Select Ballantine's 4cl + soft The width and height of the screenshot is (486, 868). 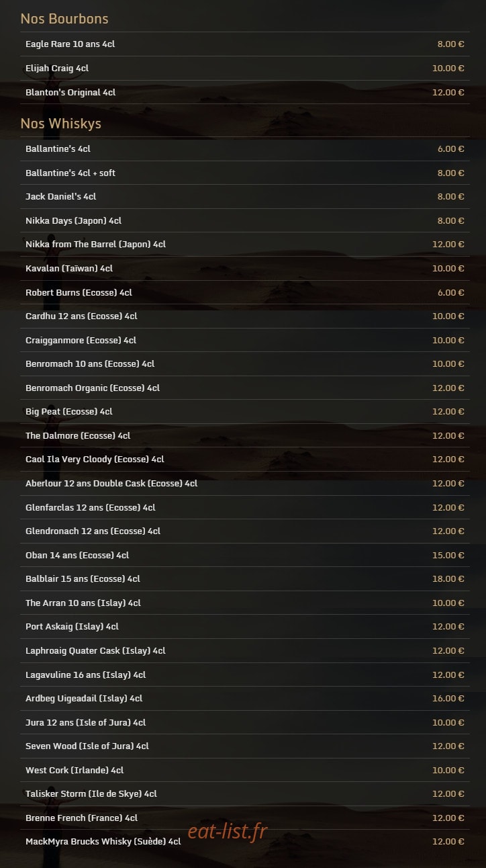pyautogui.click(x=245, y=173)
